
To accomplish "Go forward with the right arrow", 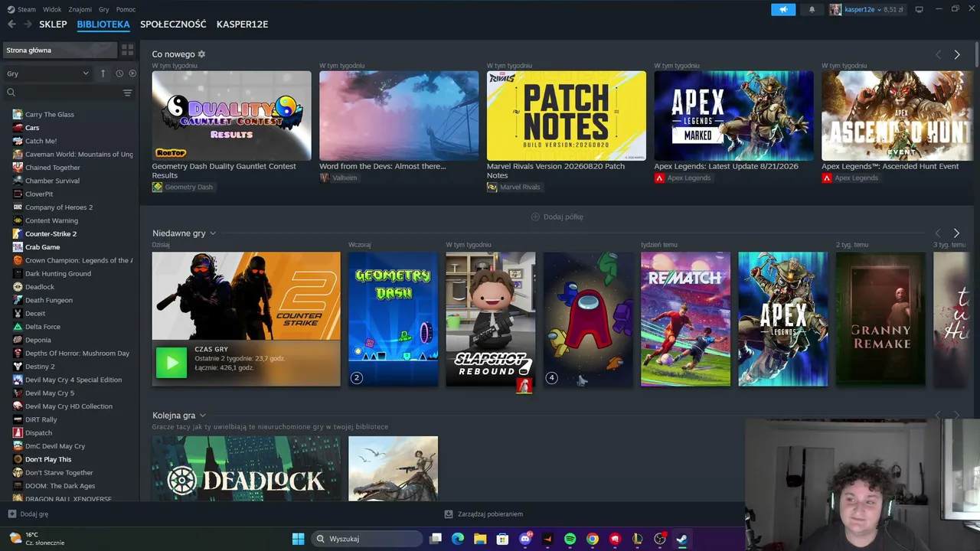I will (x=28, y=24).
